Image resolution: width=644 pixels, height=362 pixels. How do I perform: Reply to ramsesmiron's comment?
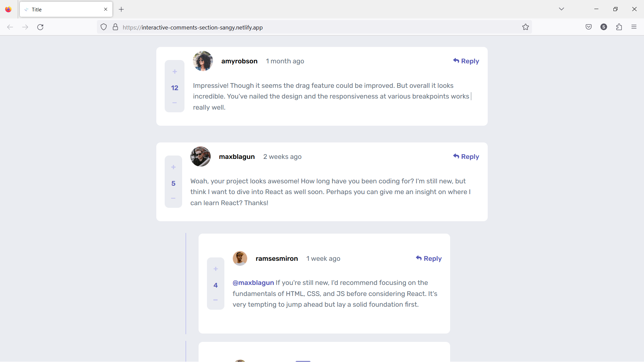coord(429,258)
